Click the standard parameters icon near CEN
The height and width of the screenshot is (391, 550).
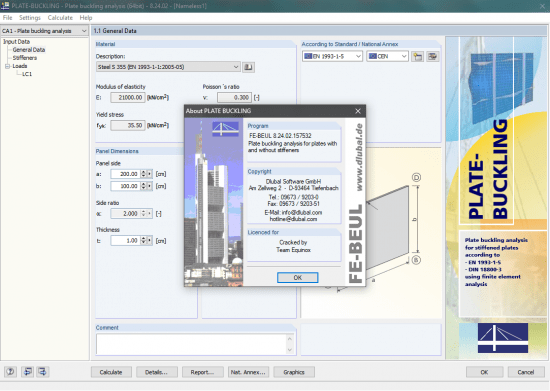[432, 56]
